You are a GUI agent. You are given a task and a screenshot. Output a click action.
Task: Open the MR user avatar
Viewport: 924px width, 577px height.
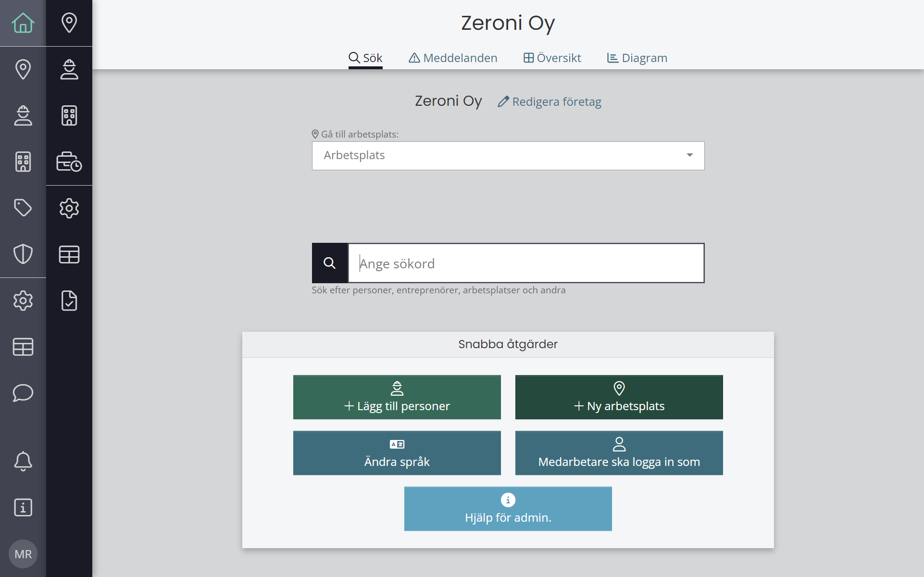coord(23,554)
